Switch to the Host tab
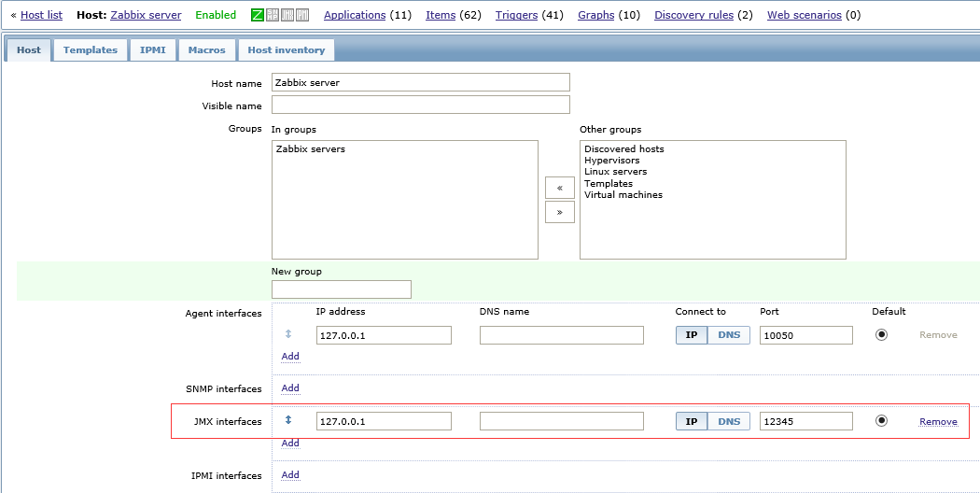The image size is (980, 493). click(29, 50)
